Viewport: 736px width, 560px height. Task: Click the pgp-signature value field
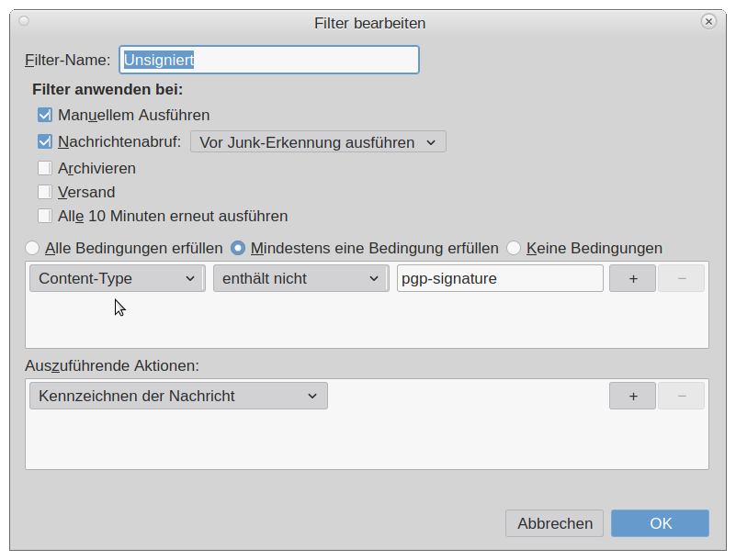click(x=500, y=278)
